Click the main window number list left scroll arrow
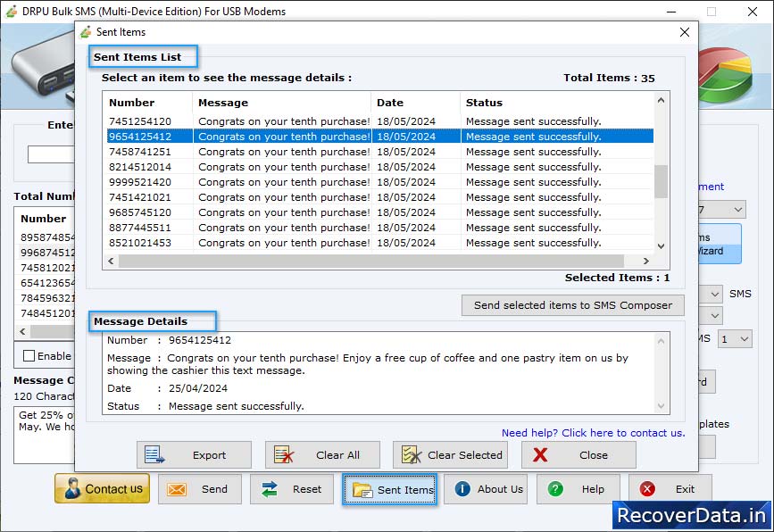This screenshot has height=532, width=774. coord(22,332)
